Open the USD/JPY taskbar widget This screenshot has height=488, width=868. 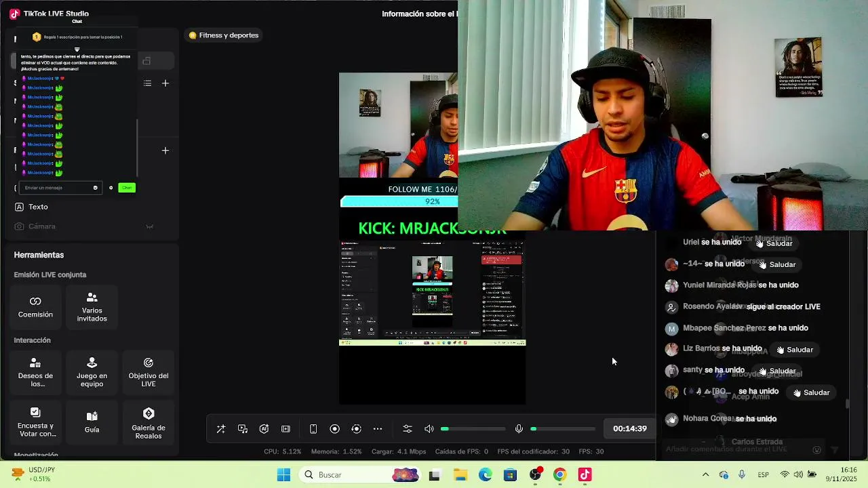(x=34, y=474)
